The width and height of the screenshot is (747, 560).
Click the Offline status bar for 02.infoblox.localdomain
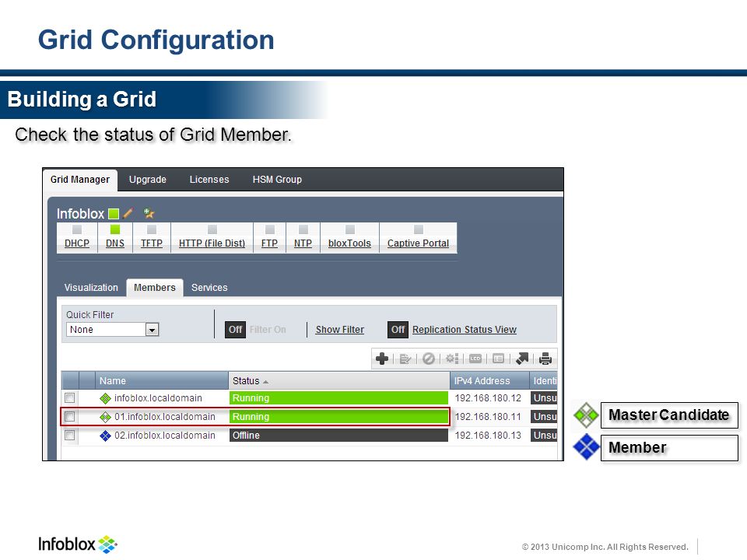pos(338,436)
